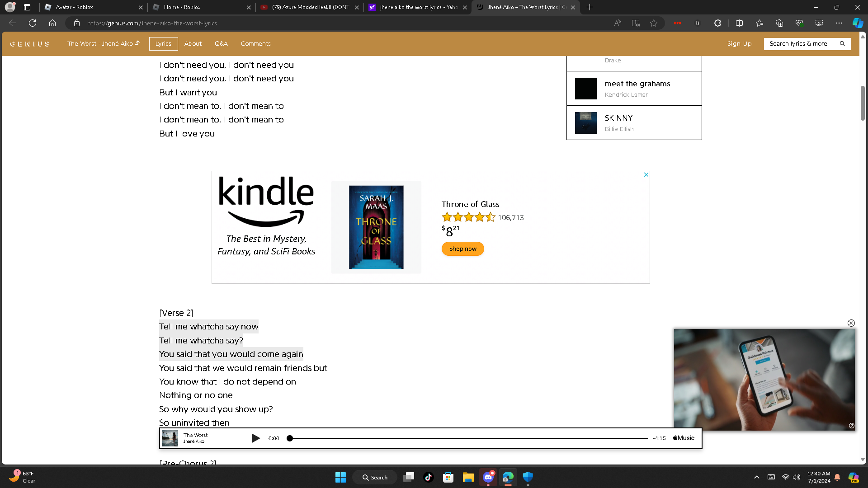Open tab actions menu
This screenshot has height=488, width=868.
click(x=27, y=7)
